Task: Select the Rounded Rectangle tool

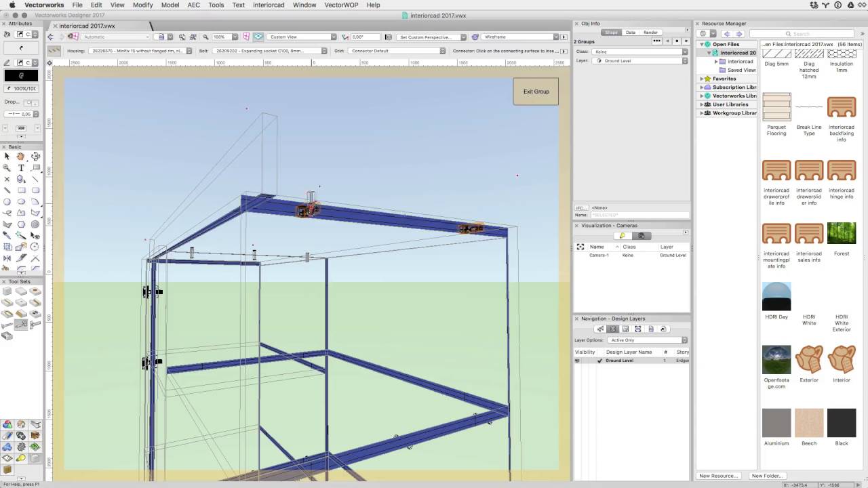Action: click(x=35, y=190)
